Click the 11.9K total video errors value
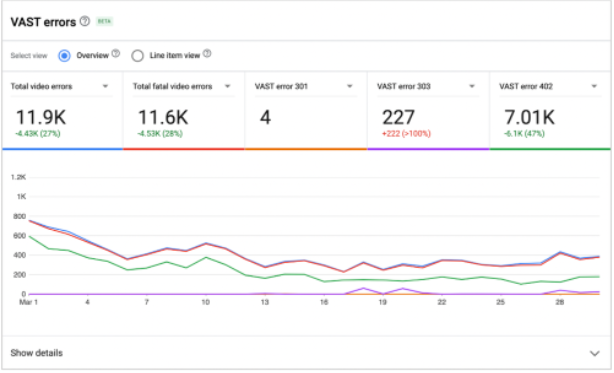Screen dimensions: 614x373 (41, 117)
